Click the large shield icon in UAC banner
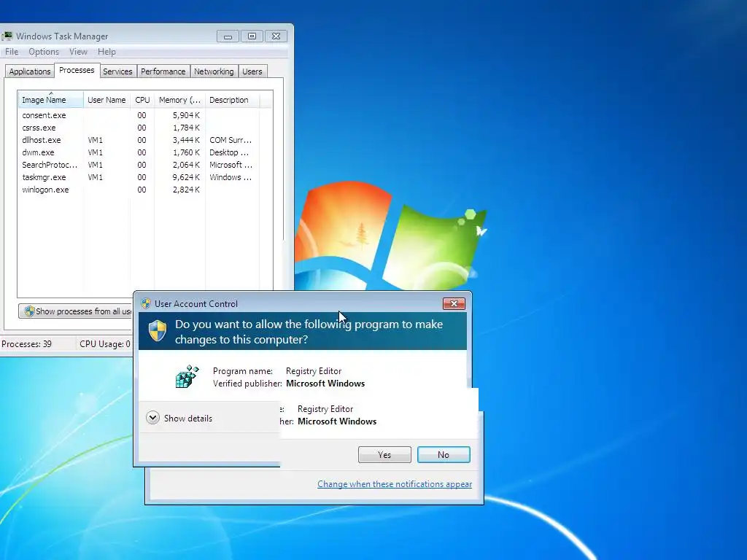Screen dimensions: 747x560 tap(158, 331)
